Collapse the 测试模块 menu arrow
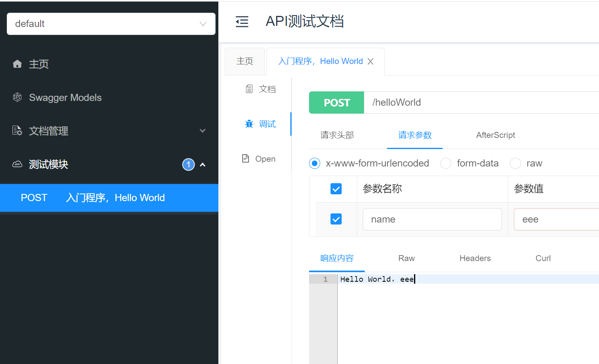 point(202,165)
